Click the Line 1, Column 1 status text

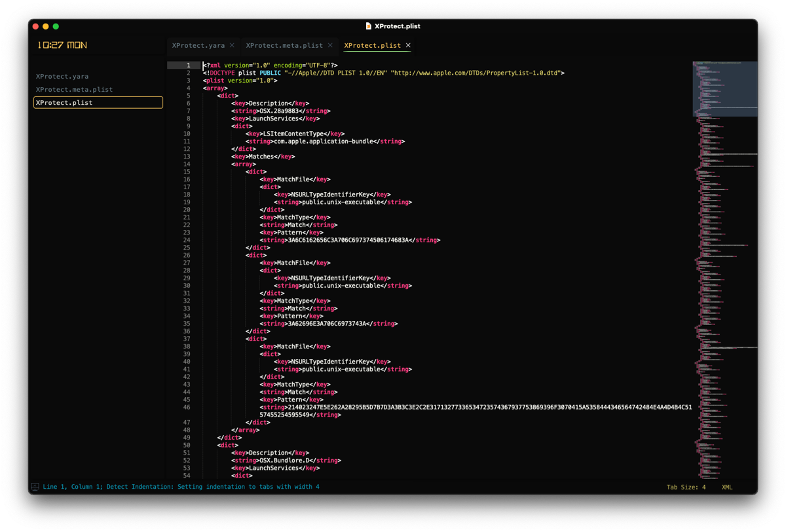(72, 487)
